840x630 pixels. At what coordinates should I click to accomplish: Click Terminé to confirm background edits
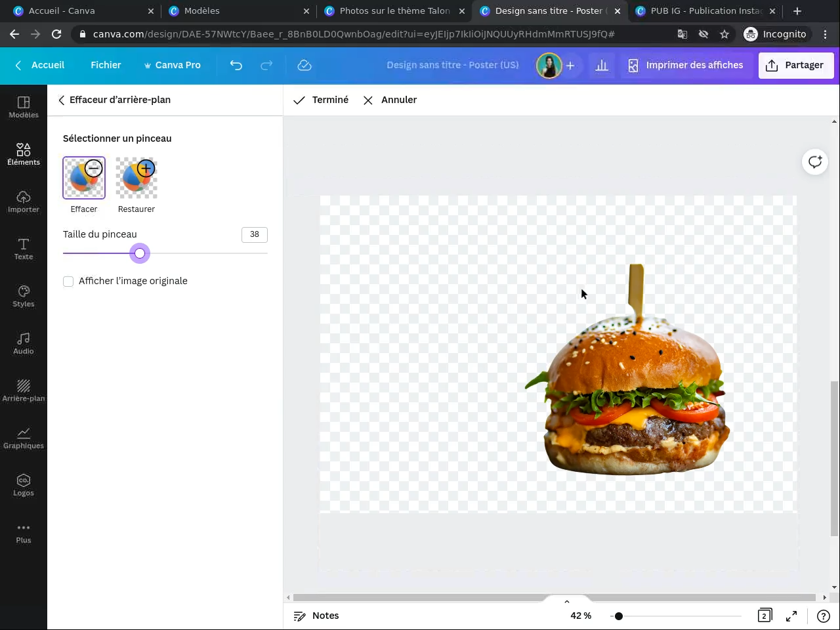click(321, 100)
